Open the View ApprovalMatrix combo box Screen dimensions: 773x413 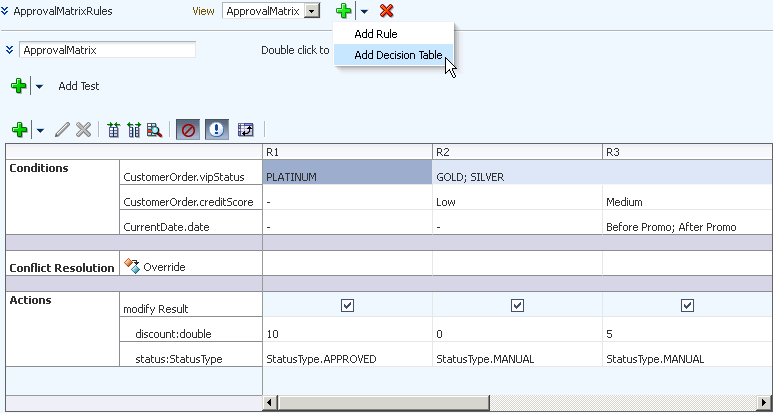(x=271, y=11)
